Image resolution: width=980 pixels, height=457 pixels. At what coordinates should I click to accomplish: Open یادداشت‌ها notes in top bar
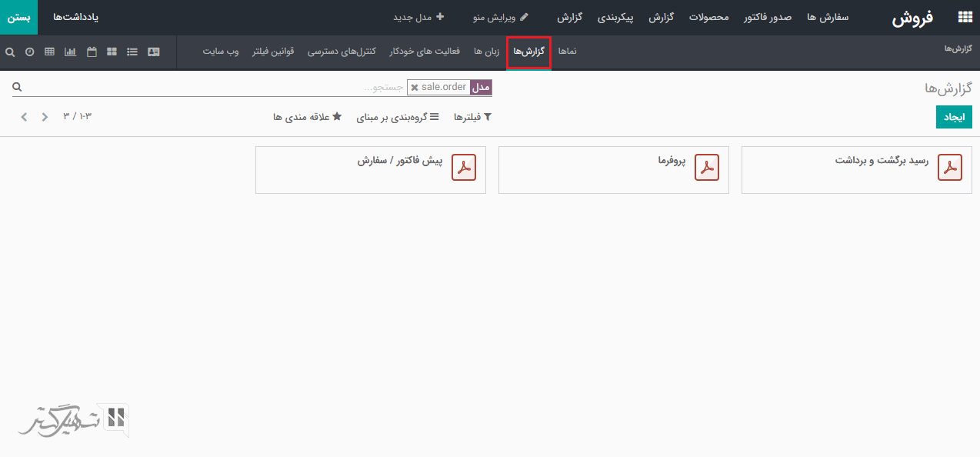point(75,17)
